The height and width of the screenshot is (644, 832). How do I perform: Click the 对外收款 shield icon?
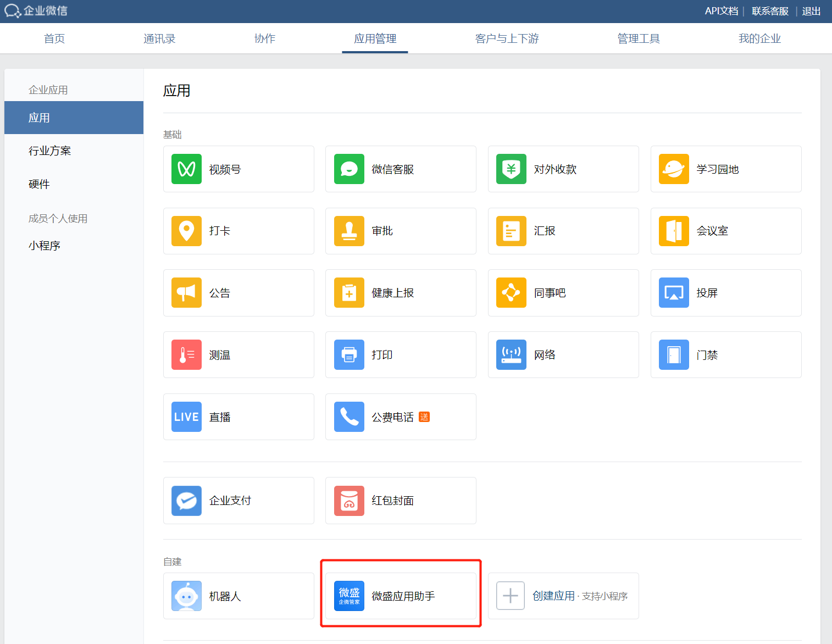pos(511,169)
